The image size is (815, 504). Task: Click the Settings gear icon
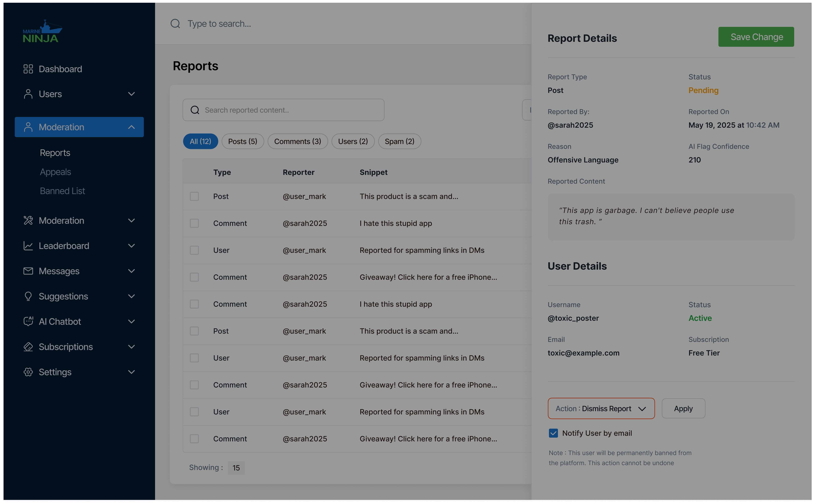click(x=28, y=372)
